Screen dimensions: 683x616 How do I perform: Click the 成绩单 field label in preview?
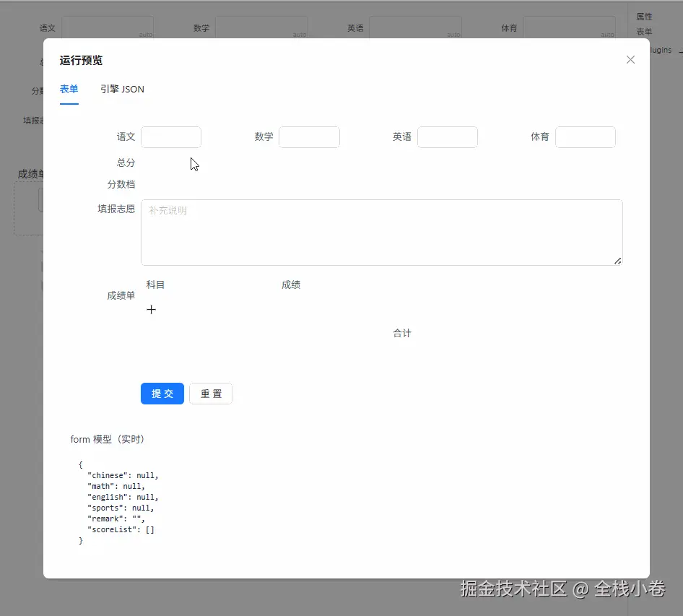pos(121,295)
